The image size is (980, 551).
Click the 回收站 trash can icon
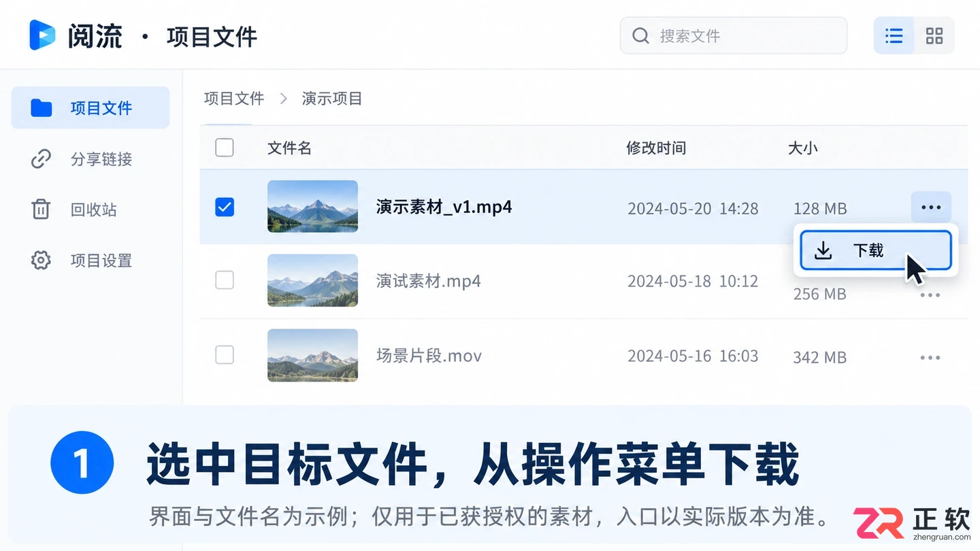coord(41,210)
